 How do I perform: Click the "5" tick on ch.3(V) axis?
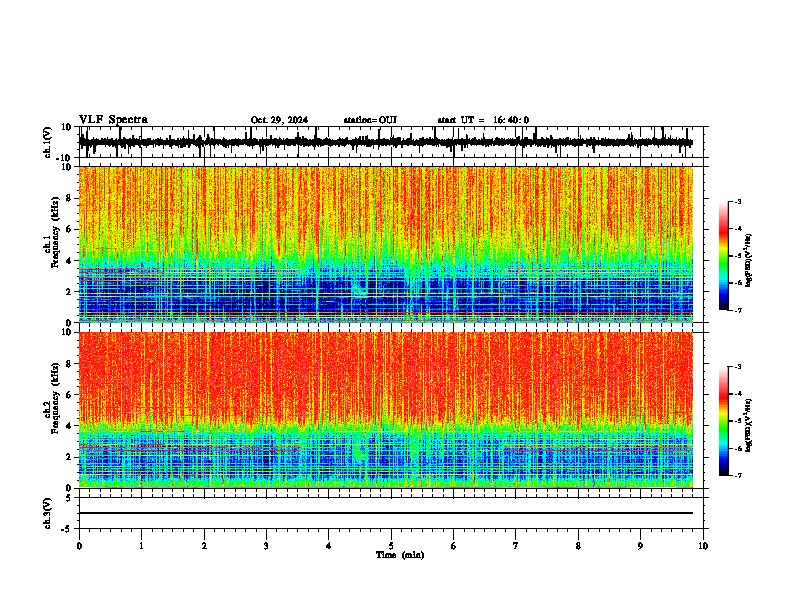[69, 497]
